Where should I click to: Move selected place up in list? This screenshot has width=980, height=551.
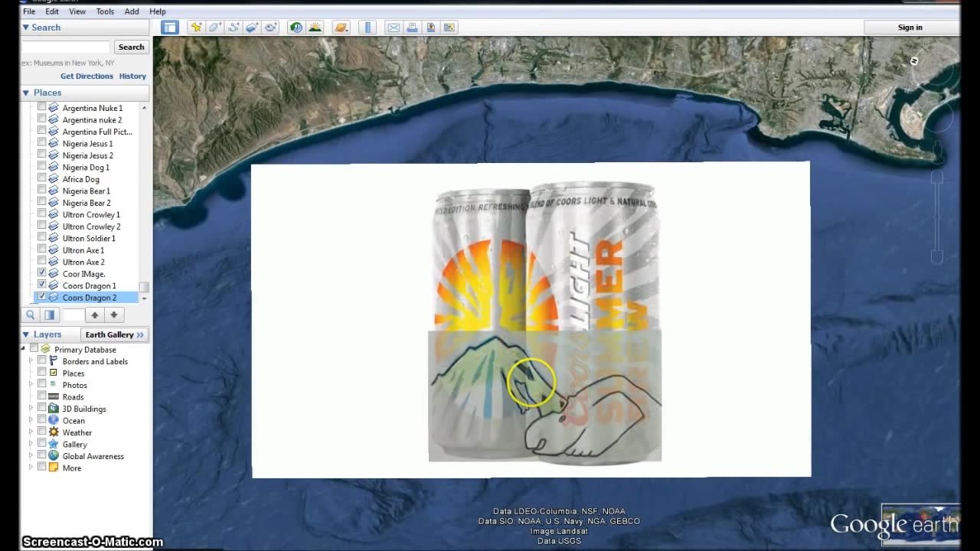(95, 315)
